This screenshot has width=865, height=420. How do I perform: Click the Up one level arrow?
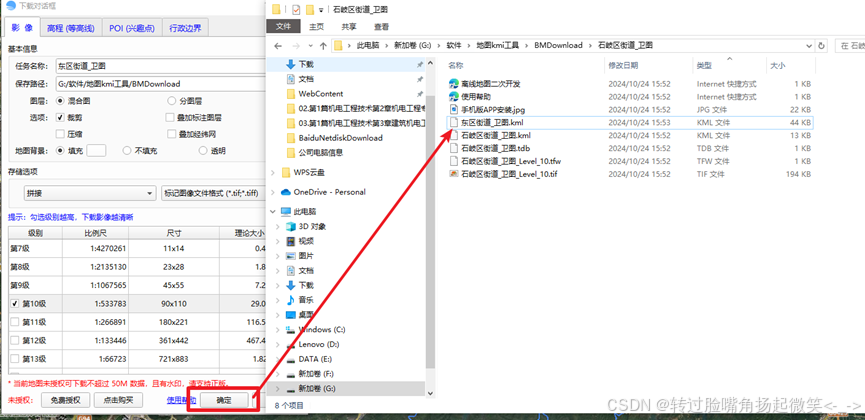click(323, 46)
